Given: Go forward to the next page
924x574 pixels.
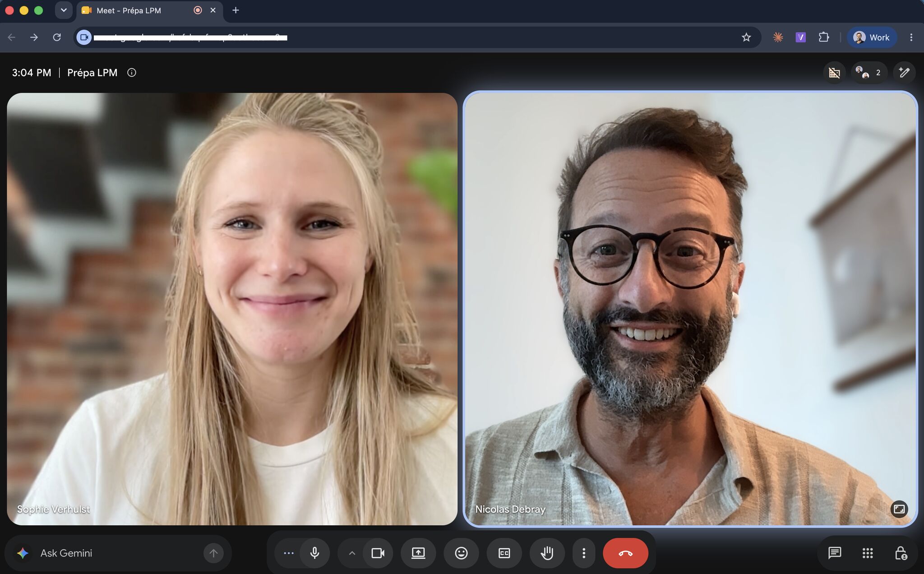Looking at the screenshot, I should (x=34, y=37).
